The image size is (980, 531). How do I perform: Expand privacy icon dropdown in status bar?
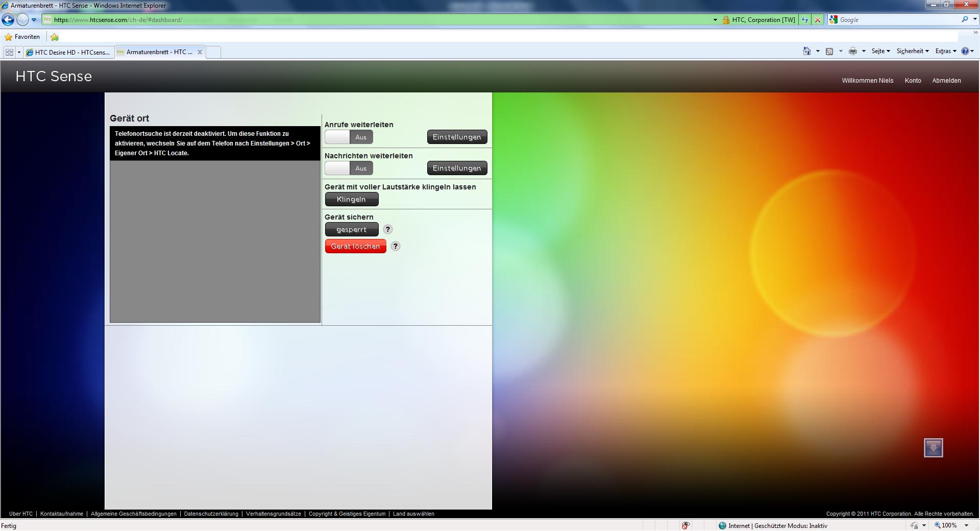924,525
